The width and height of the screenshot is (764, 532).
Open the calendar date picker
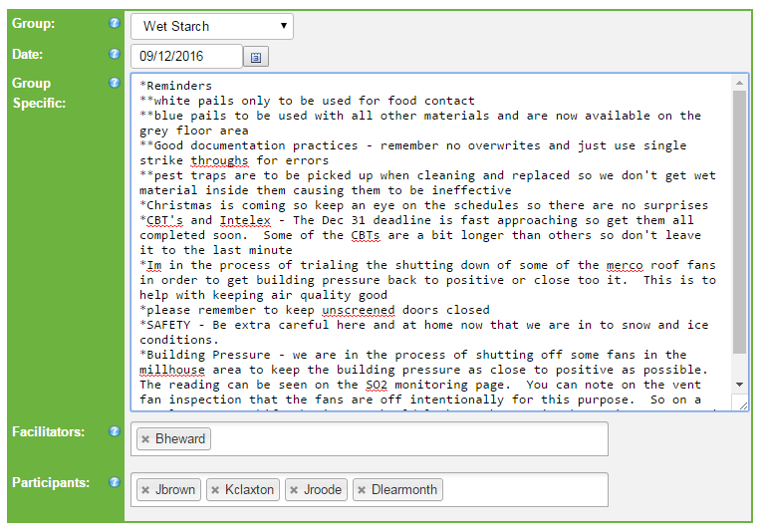(256, 57)
